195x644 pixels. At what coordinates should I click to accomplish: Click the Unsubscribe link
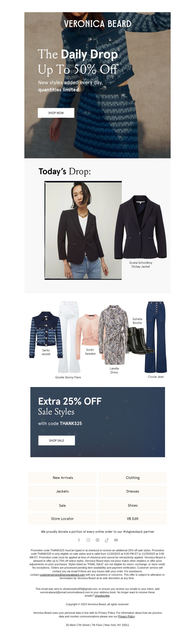coord(102,596)
